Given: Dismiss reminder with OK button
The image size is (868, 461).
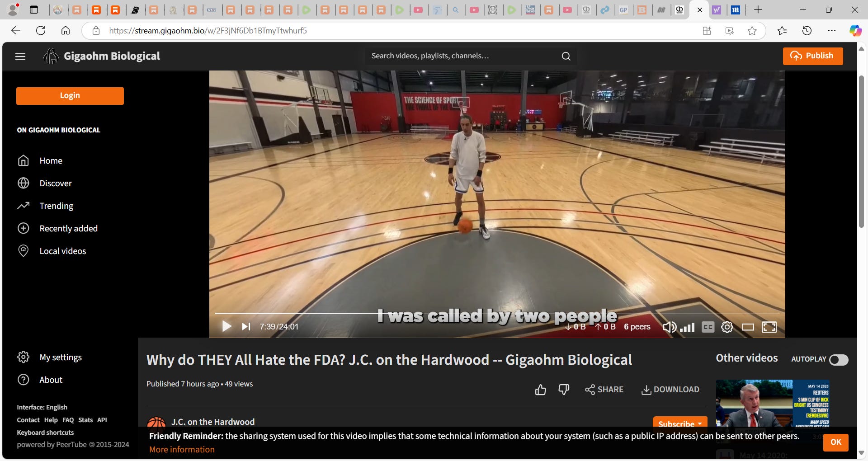Looking at the screenshot, I should pos(836,442).
